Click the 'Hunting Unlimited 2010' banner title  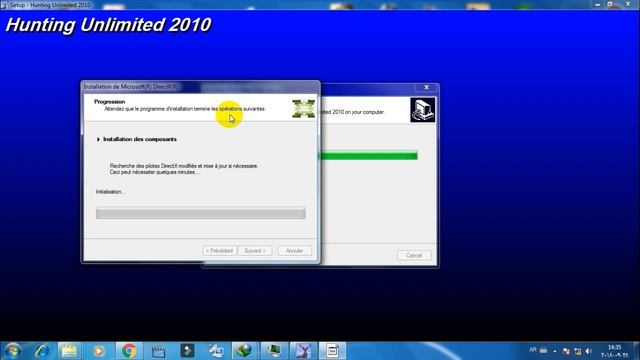[x=109, y=25]
